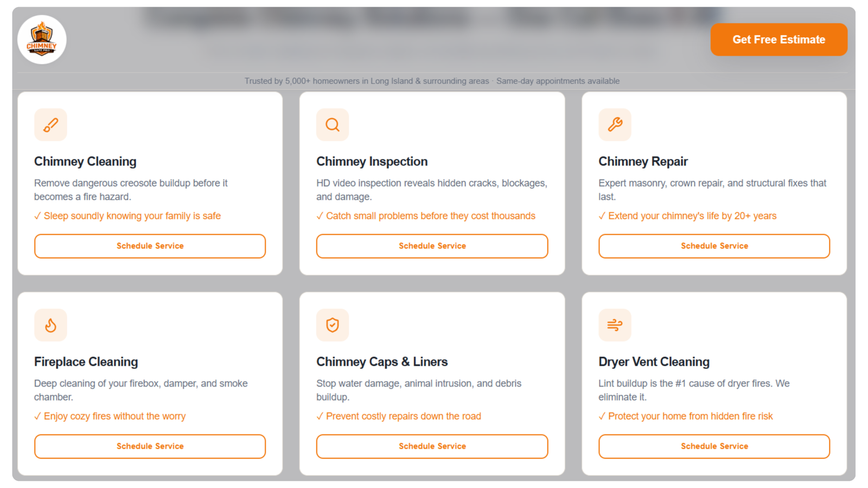The width and height of the screenshot is (868, 488).
Task: Click the brush icon for Chimney Cleaning
Action: point(50,125)
